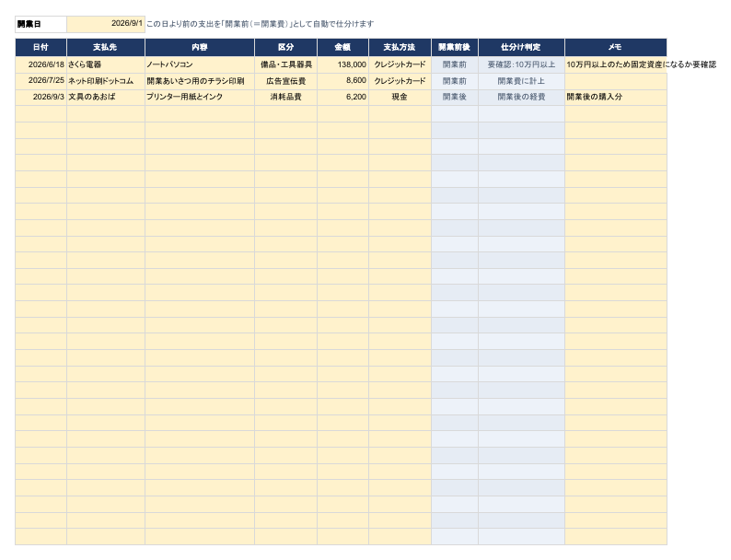The width and height of the screenshot is (731, 560).
Task: Click the cell 開業あいさつ用のチラシ印刷
Action: [x=200, y=81]
